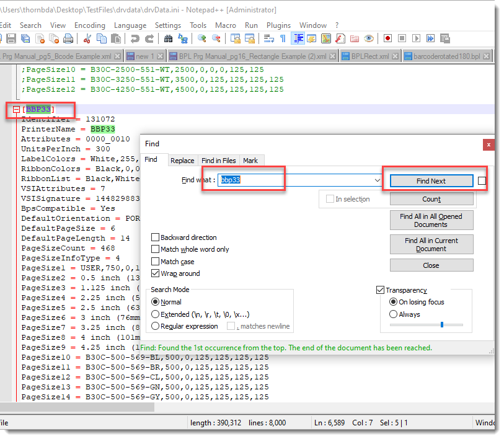
Task: Click the Find Next button
Action: [x=431, y=181]
